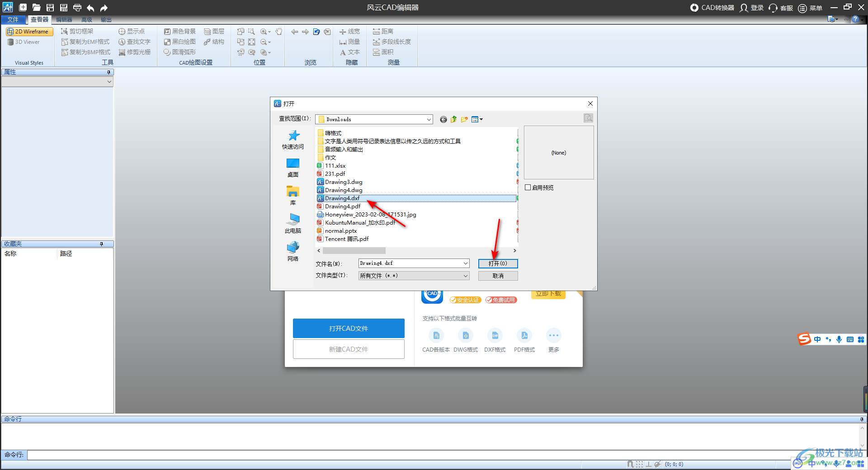Open 此电脑 in dialog sidebar

coord(293,223)
